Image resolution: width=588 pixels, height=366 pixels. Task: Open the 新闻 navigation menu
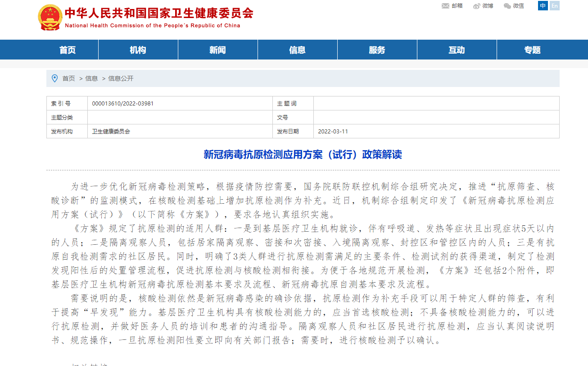217,50
